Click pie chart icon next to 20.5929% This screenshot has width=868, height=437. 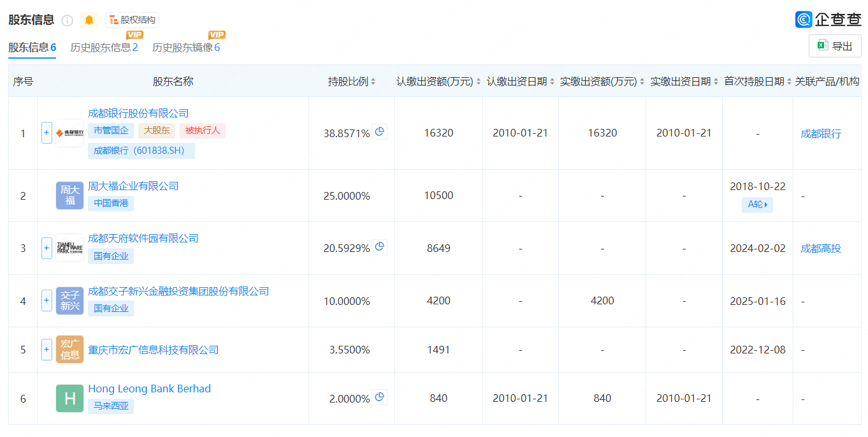(380, 247)
